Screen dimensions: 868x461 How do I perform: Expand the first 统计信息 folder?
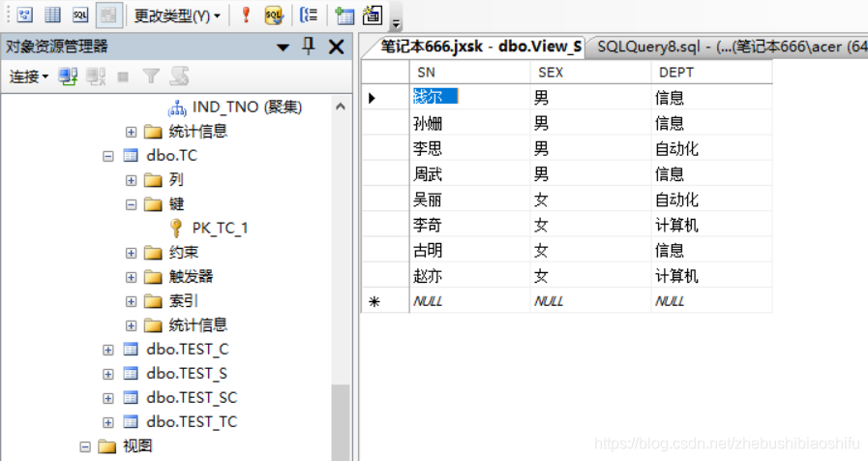click(131, 132)
